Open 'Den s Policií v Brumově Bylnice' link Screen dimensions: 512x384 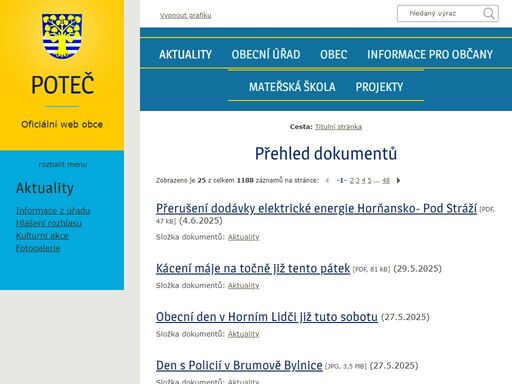[239, 365]
